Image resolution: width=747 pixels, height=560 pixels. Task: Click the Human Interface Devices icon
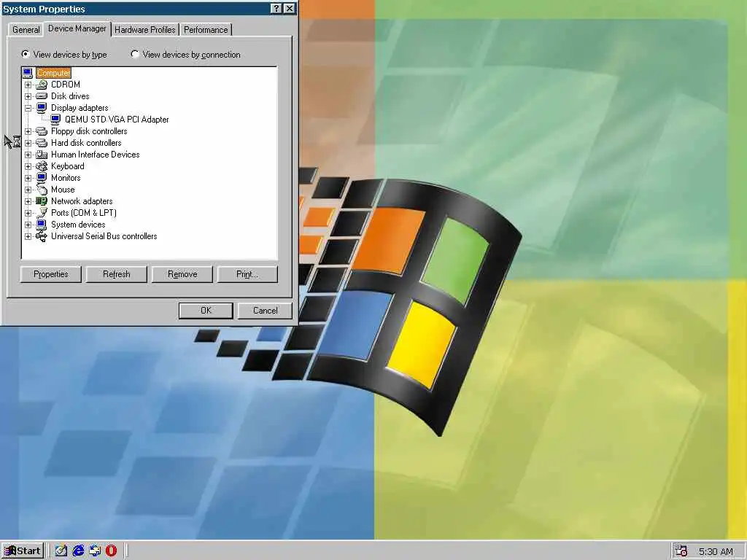point(42,155)
